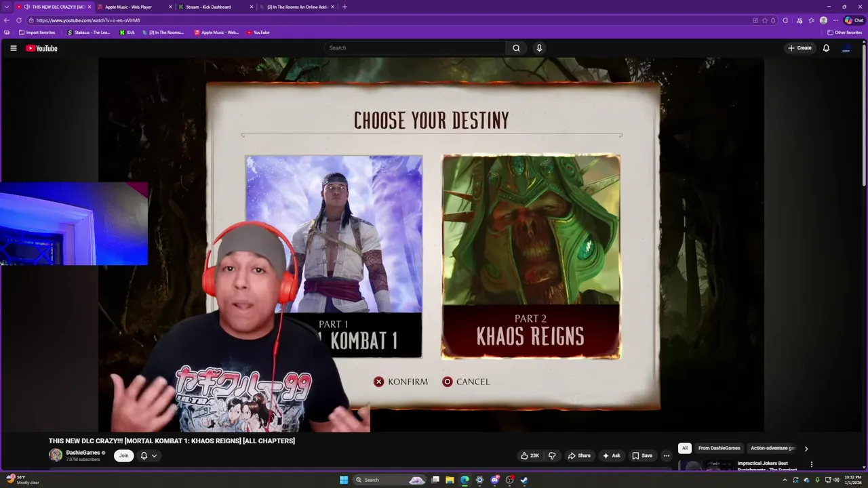Join the DashieGames channel membership
The image size is (868, 488).
tap(123, 455)
